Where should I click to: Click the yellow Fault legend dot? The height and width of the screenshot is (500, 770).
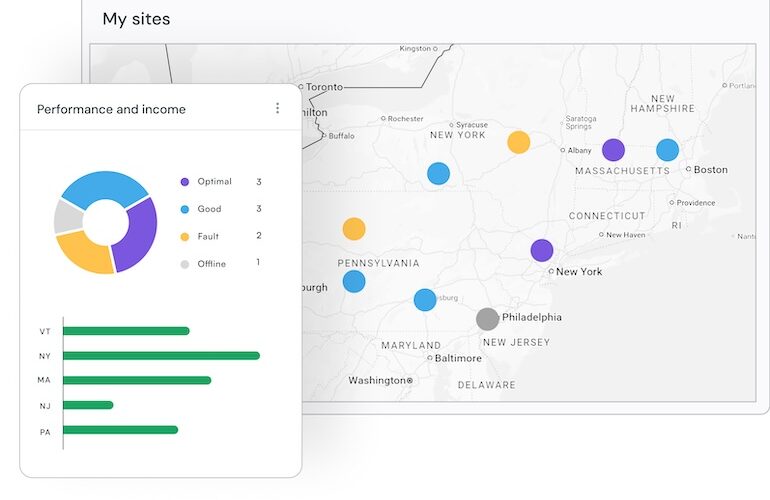[185, 237]
